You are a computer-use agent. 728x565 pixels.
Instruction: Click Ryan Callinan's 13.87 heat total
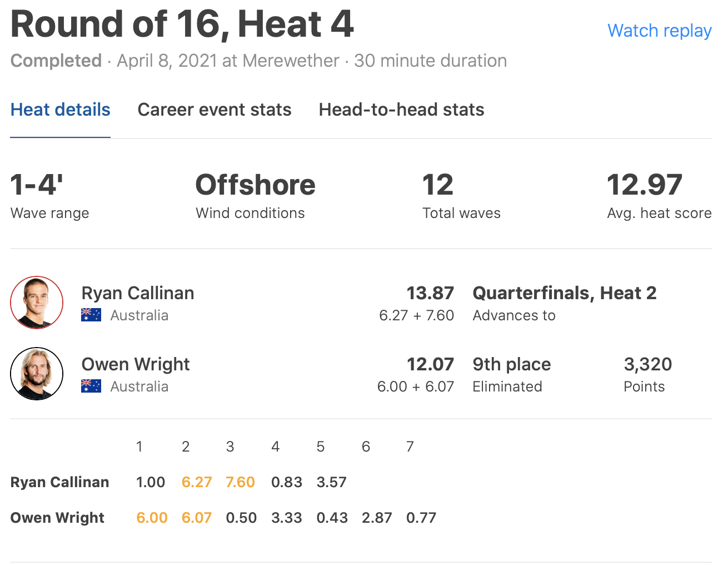coord(430,293)
